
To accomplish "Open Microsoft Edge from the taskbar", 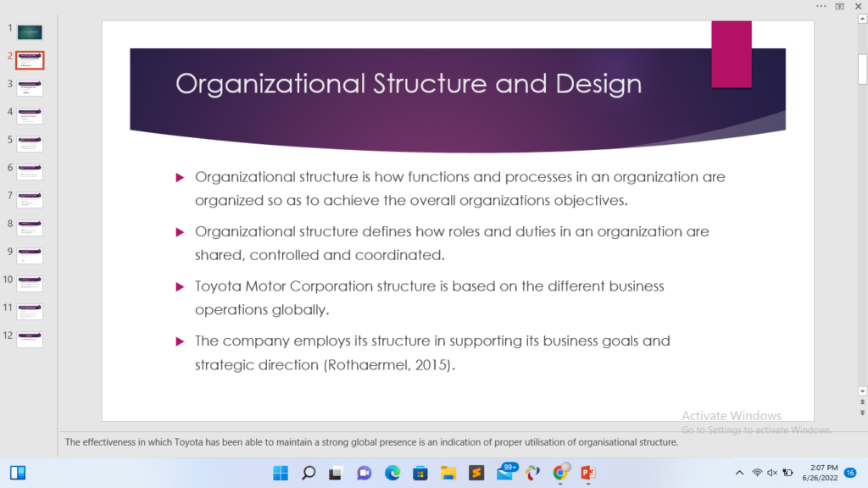I will (392, 473).
